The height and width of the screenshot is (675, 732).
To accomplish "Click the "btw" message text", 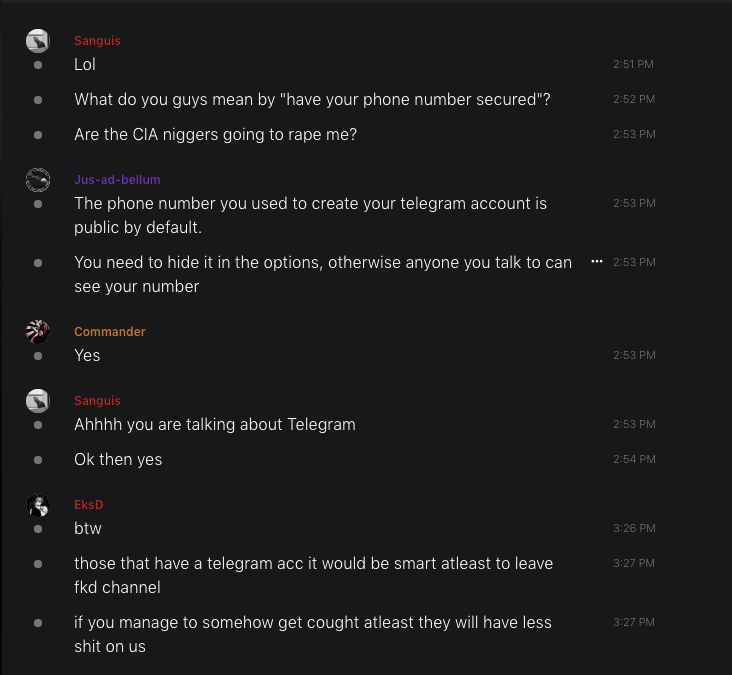I will point(88,528).
